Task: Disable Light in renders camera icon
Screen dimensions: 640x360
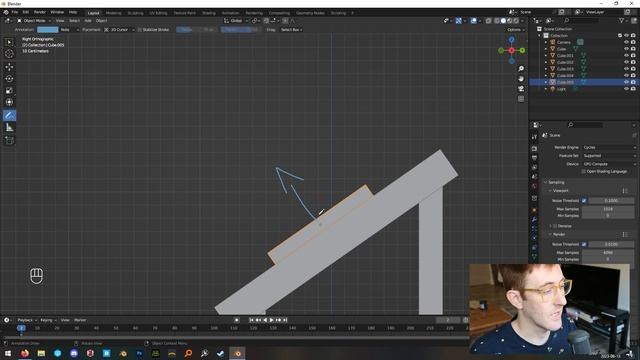Action: pyautogui.click(x=633, y=89)
